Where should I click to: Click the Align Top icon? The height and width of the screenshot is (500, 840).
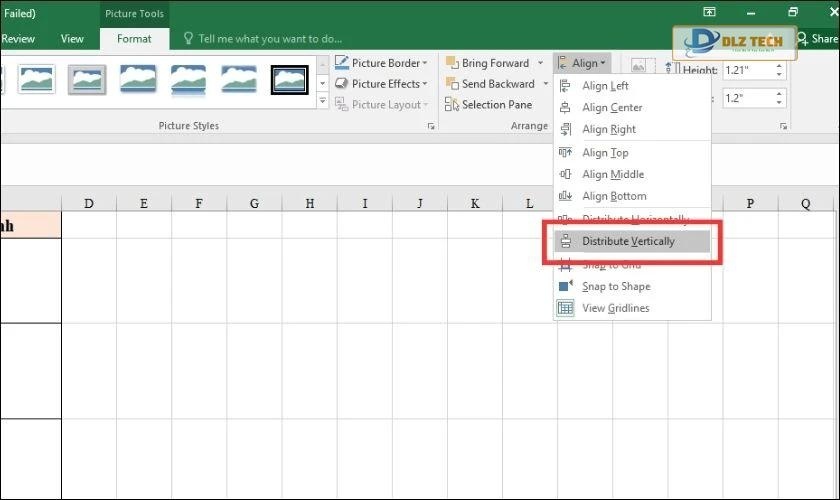566,153
